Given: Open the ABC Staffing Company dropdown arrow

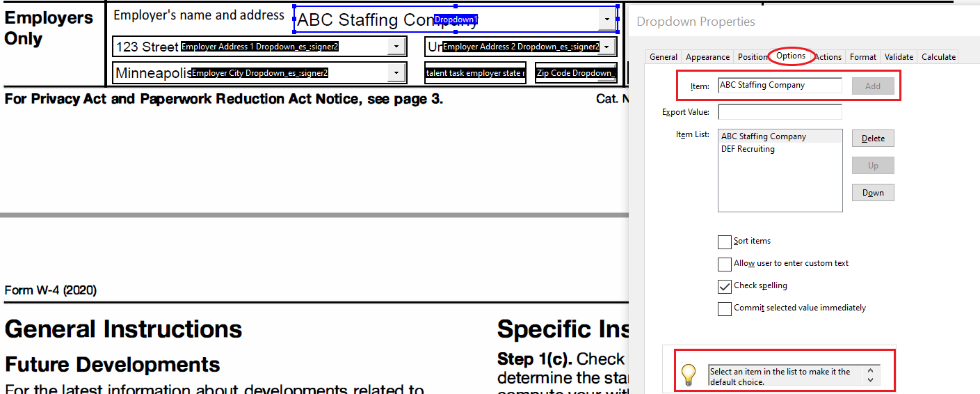Looking at the screenshot, I should click(608, 19).
